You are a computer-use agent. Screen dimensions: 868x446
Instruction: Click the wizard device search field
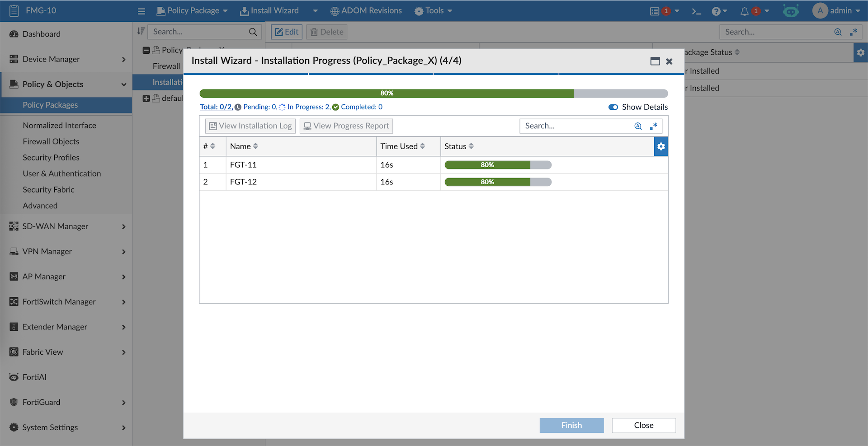pyautogui.click(x=576, y=126)
